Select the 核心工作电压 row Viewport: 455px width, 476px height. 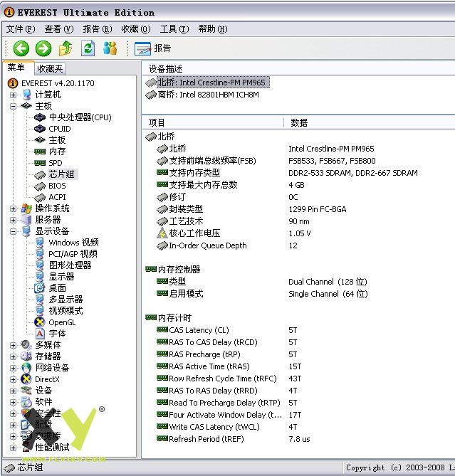[x=234, y=233]
